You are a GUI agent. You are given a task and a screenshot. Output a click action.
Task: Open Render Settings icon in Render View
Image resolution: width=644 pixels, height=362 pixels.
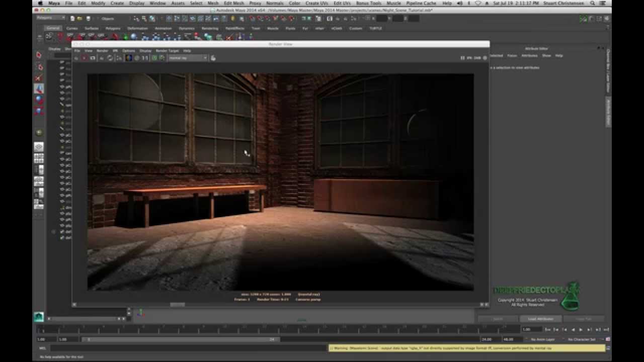coord(119,58)
